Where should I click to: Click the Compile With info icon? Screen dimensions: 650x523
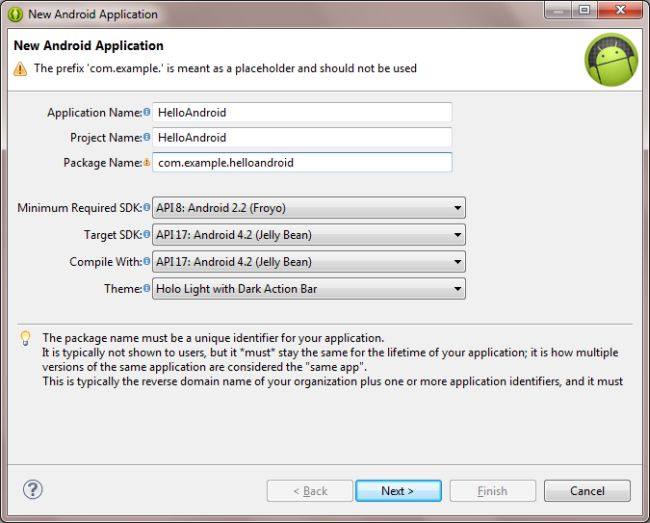click(147, 262)
